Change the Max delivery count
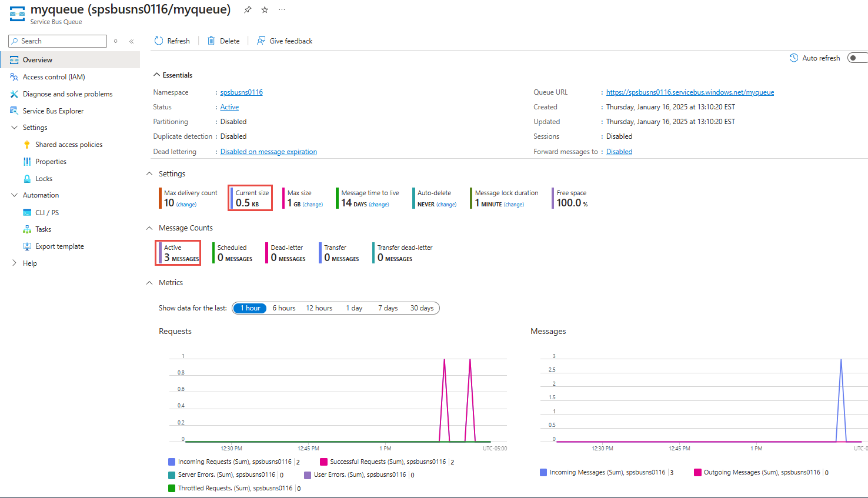Screen dimensions: 868x498 (x=186, y=205)
